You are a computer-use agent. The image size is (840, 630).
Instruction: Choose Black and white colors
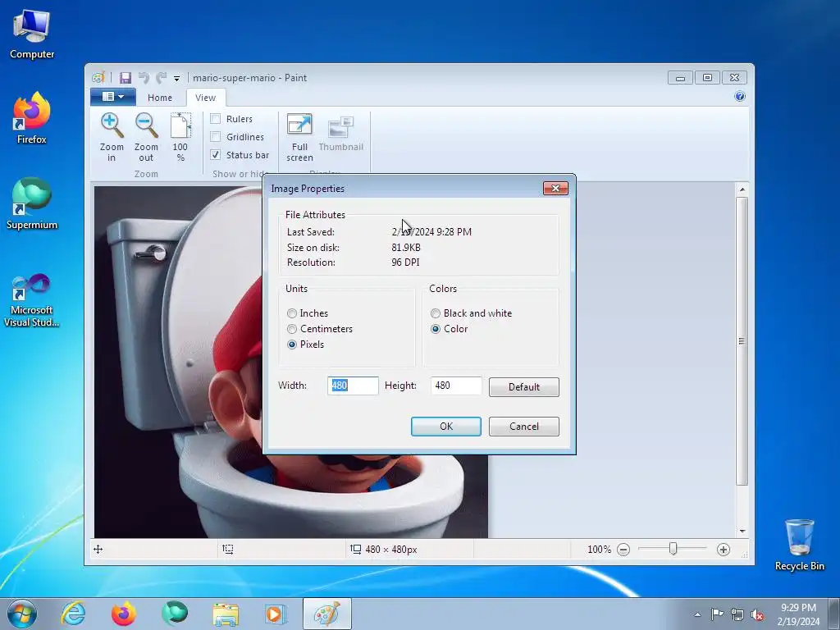click(x=436, y=313)
